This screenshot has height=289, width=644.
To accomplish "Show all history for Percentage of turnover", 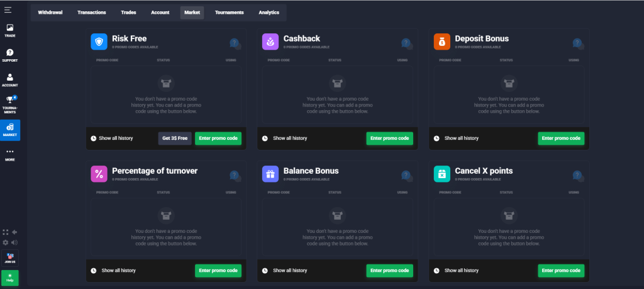I will click(x=117, y=271).
